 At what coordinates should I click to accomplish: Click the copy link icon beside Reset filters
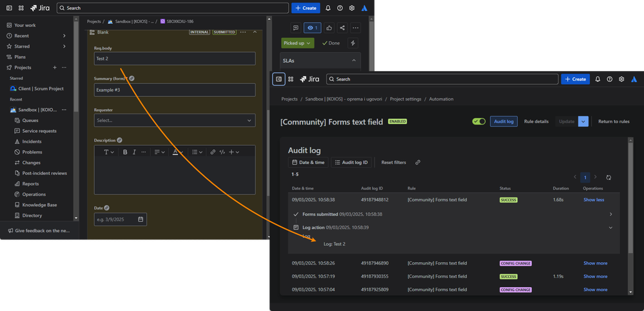tap(418, 163)
